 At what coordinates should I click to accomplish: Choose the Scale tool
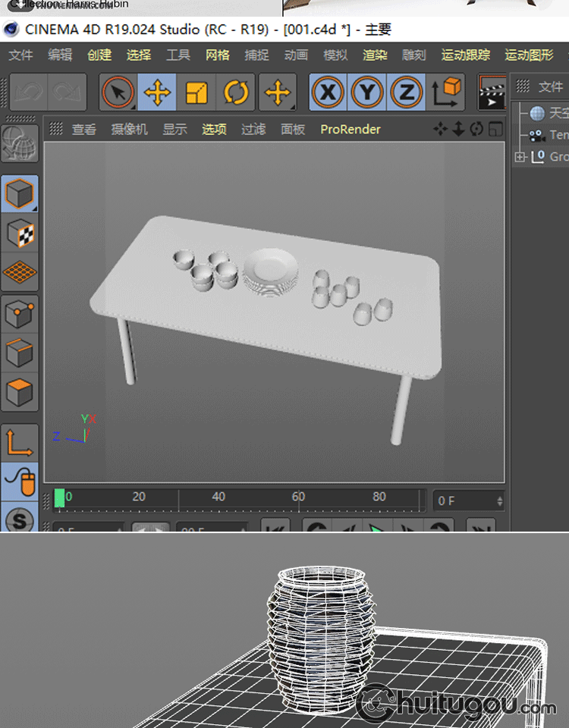[196, 93]
